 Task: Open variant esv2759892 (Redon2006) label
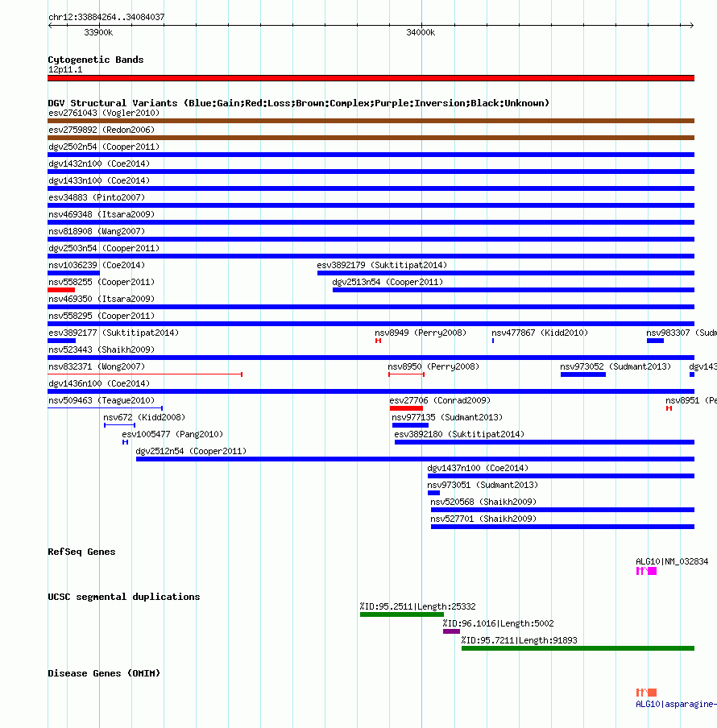coord(102,130)
